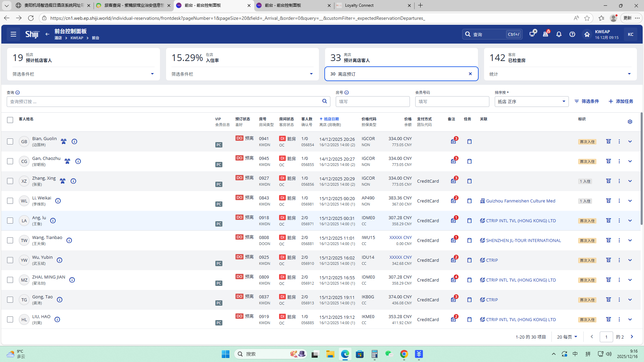
Task: Click task clipboard icon for Ang, lu
Action: point(469,221)
